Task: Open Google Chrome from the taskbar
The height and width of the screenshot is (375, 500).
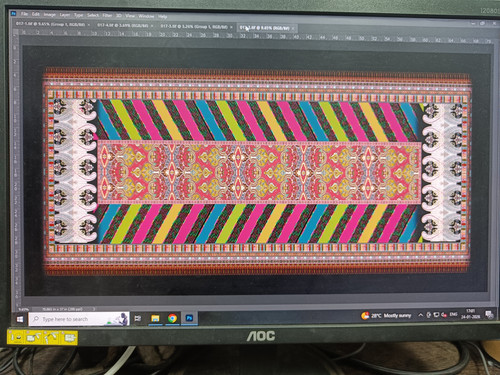Action: pos(172,318)
